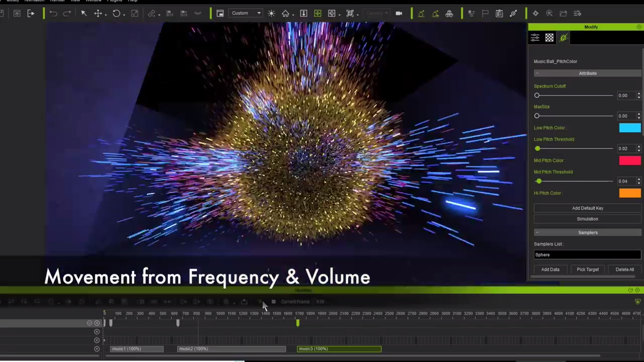Click the Export icon in the top toolbar
This screenshot has height=362, width=644.
point(31,14)
